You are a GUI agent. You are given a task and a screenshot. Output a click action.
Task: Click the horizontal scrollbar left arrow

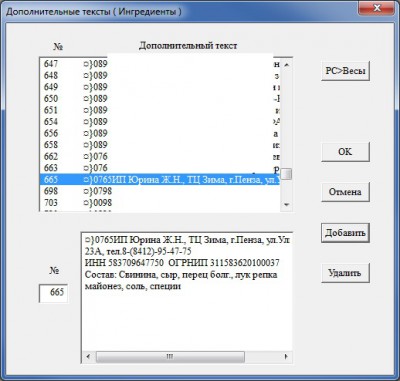(x=88, y=357)
